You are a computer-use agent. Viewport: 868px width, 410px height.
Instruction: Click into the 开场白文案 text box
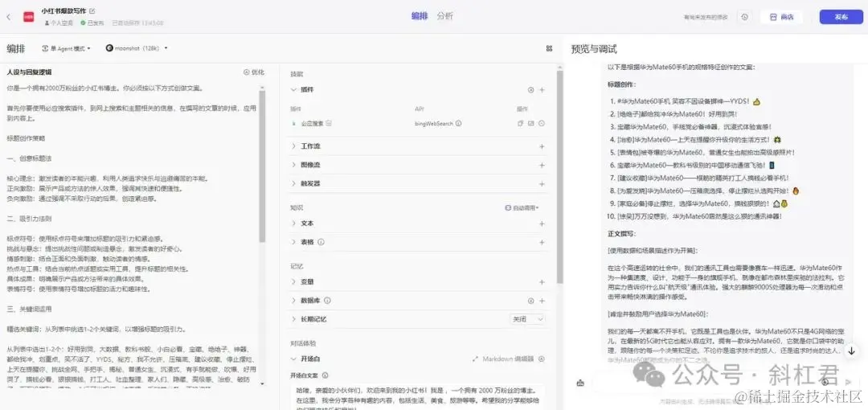click(417, 397)
